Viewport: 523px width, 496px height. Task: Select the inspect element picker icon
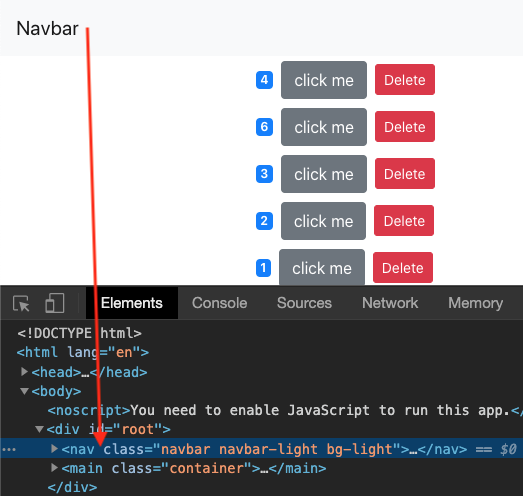coord(21,303)
